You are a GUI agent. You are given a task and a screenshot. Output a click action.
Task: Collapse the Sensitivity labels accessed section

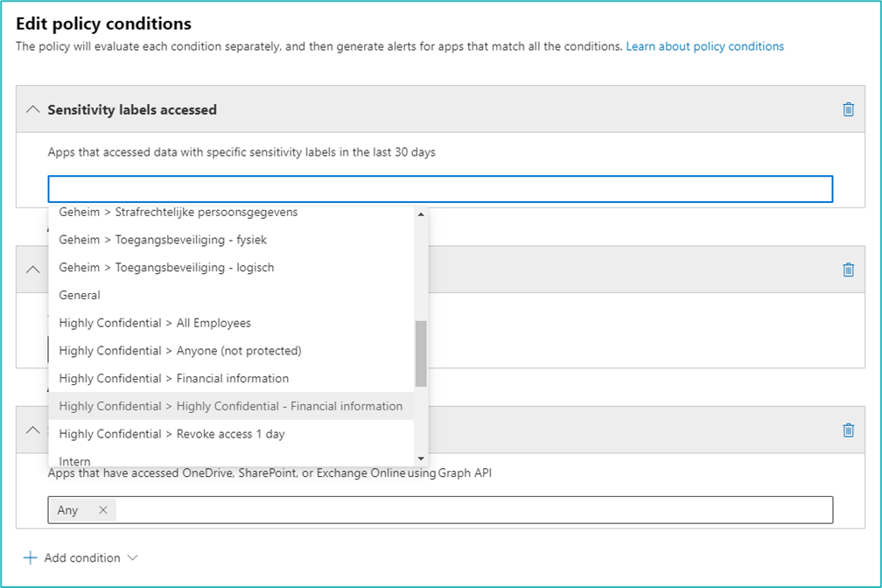pyautogui.click(x=32, y=109)
